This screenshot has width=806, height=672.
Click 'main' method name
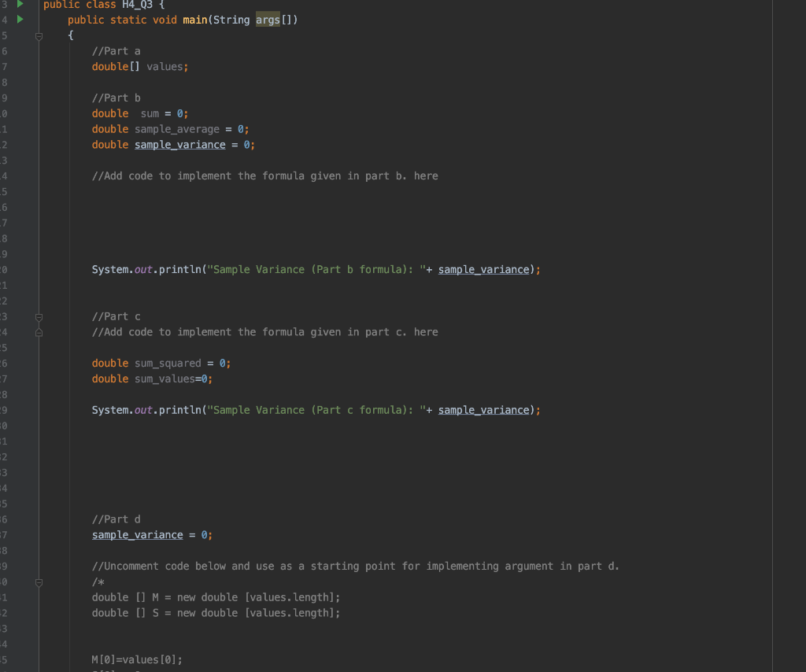pos(195,20)
